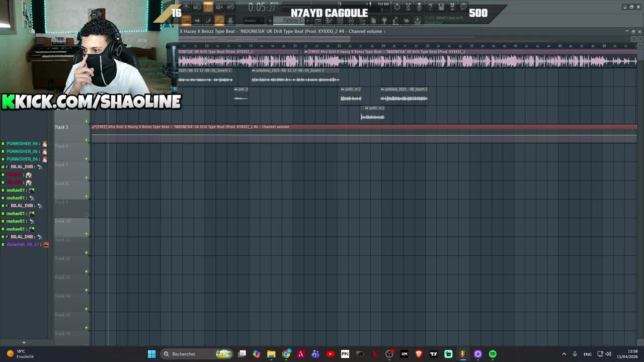Viewport: 644px width, 362px height.
Task: Open Copilot from the taskbar
Action: click(x=257, y=354)
